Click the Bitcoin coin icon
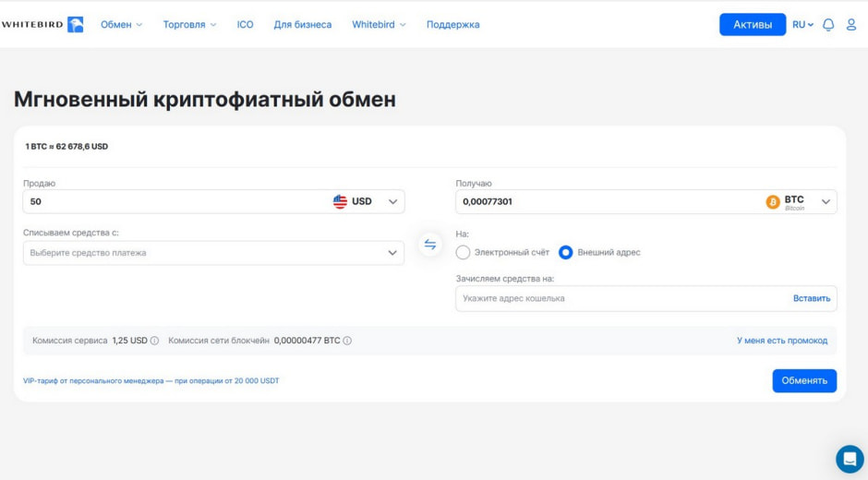 click(773, 202)
